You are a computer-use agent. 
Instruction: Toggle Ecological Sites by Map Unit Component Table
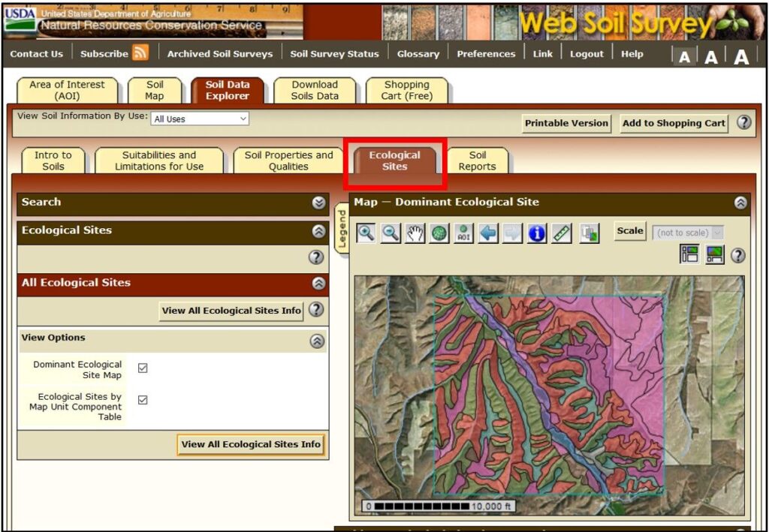click(143, 400)
